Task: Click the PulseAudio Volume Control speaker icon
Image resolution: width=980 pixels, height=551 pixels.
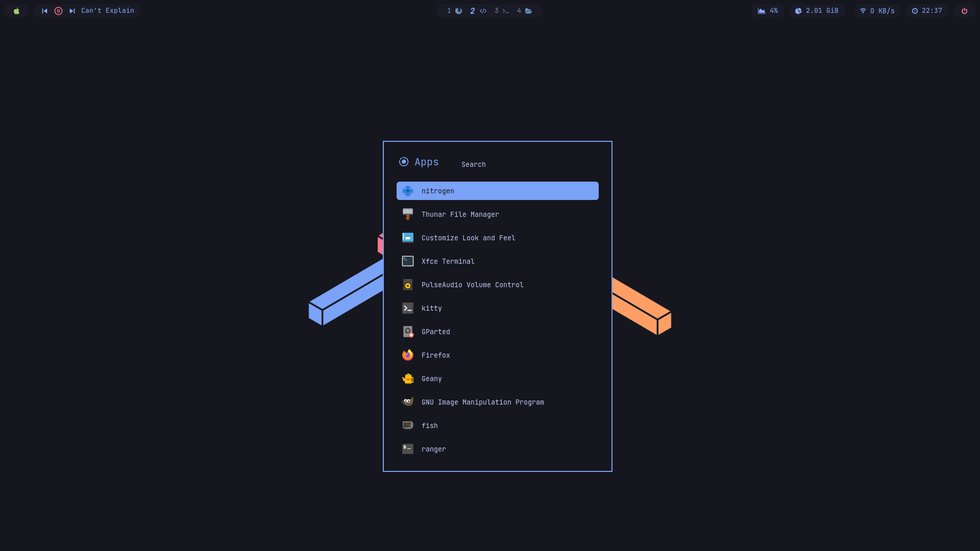Action: [x=407, y=285]
